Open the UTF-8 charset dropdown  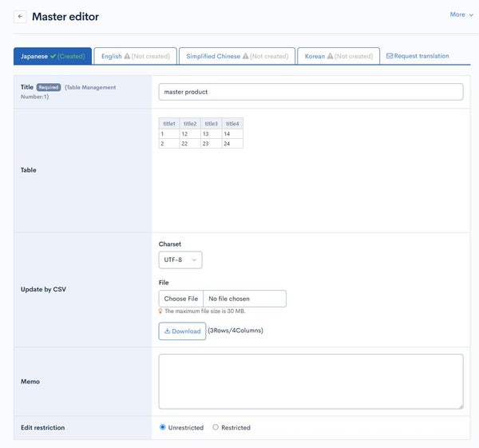pos(180,260)
